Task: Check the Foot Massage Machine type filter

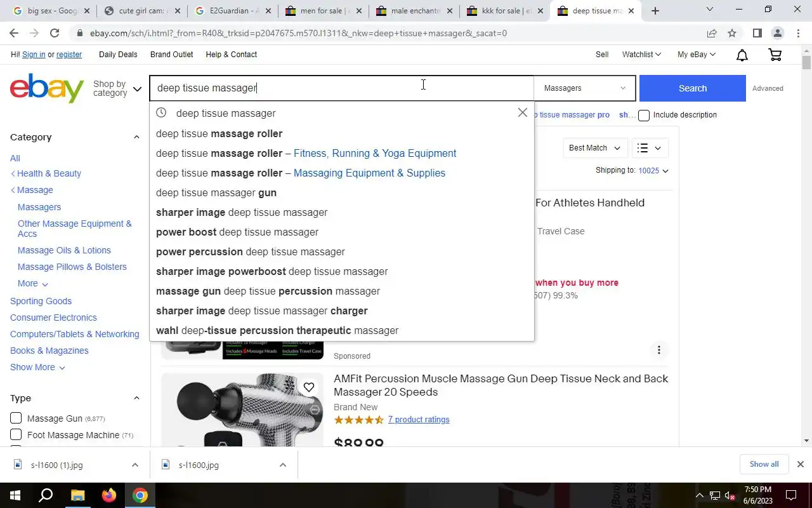Action: (16, 434)
